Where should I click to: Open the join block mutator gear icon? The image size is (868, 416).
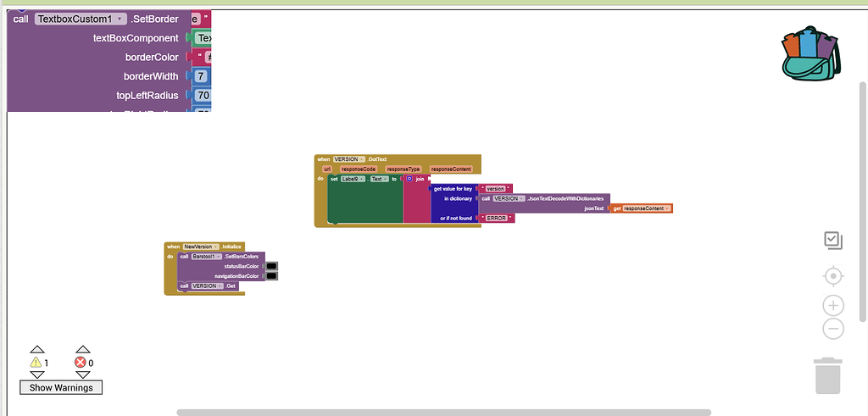(x=409, y=179)
